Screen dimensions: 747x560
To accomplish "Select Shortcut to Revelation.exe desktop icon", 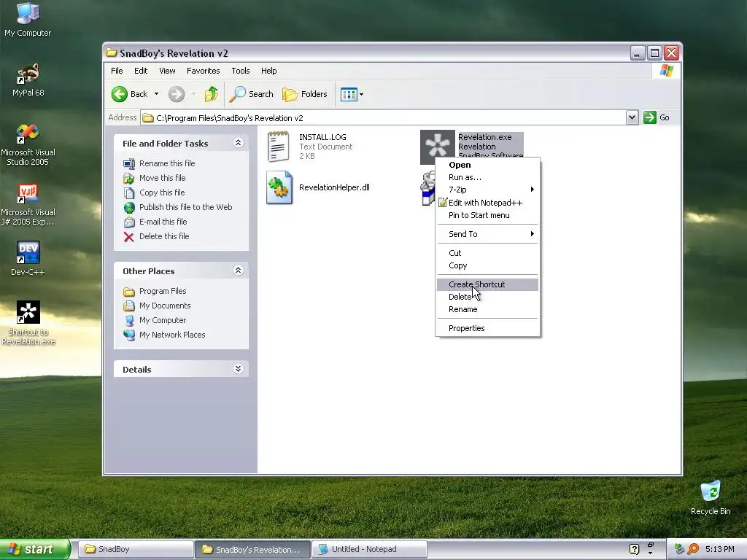I will 28,323.
